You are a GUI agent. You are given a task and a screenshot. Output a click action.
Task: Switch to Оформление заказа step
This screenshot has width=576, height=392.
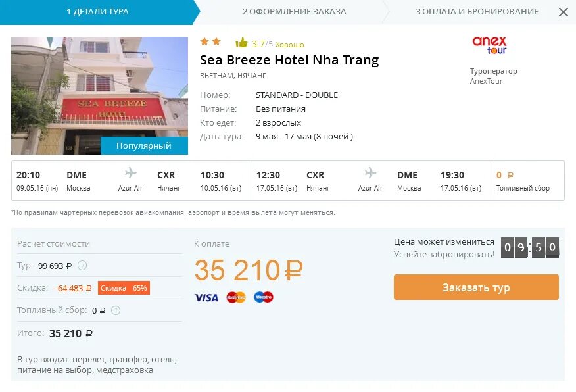294,12
